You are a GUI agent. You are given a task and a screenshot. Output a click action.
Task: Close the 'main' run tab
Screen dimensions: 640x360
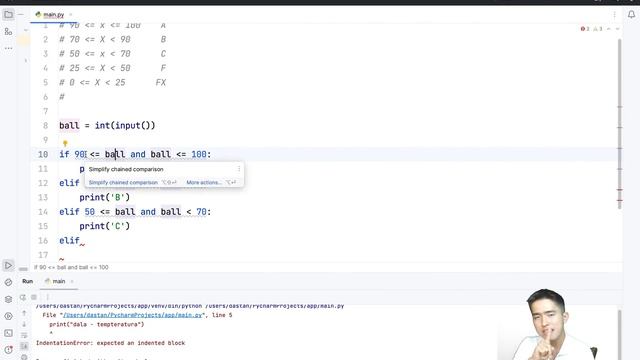(x=72, y=281)
